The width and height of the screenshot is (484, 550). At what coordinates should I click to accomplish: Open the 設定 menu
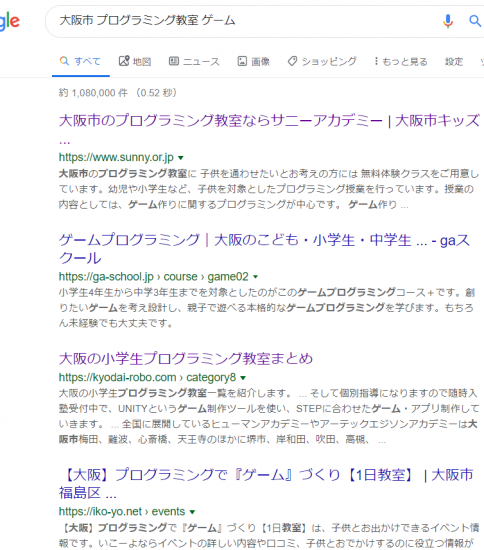[x=454, y=62]
